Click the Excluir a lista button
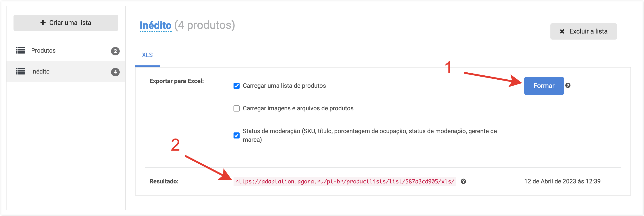This screenshot has width=644, height=216. [x=583, y=31]
